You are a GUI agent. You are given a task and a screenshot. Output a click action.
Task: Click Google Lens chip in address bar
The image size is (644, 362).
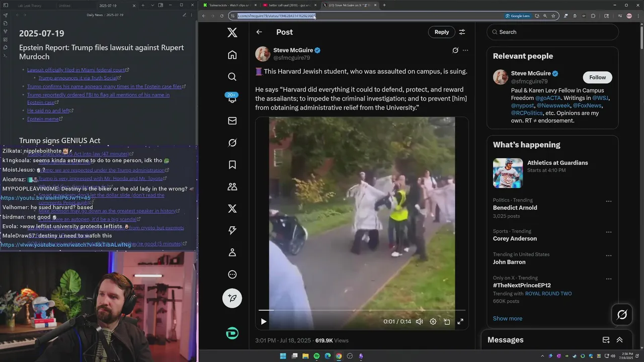click(x=517, y=16)
